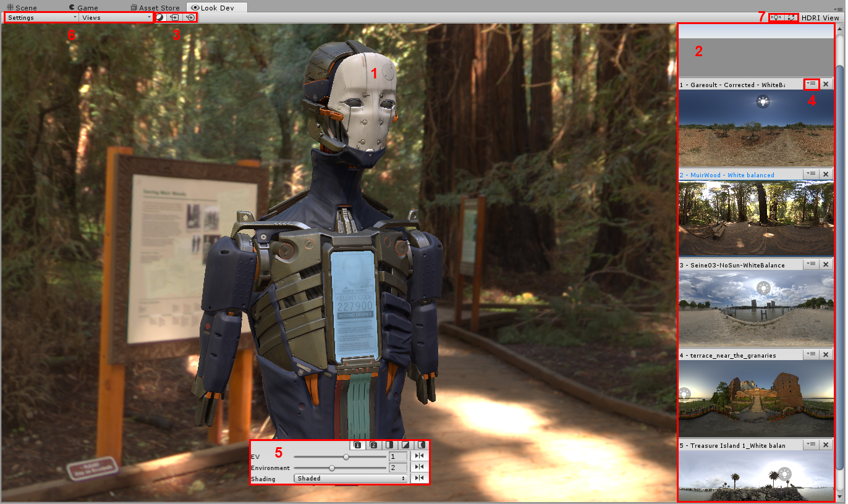
Task: Open options menu for Seine03-NoSun-WhiteBalance HDRI
Action: click(x=812, y=264)
